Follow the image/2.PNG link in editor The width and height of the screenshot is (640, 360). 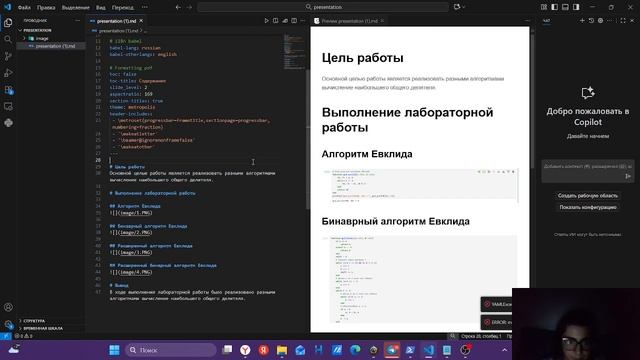point(136,232)
